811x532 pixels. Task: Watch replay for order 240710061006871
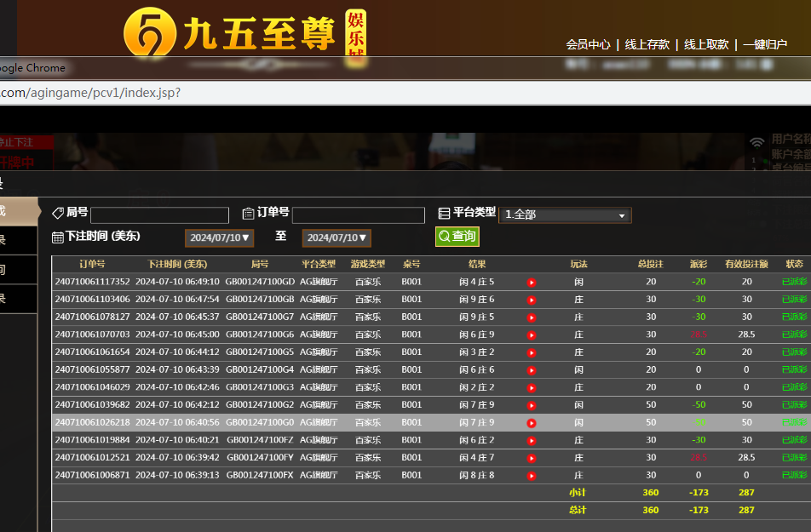pyautogui.click(x=532, y=476)
